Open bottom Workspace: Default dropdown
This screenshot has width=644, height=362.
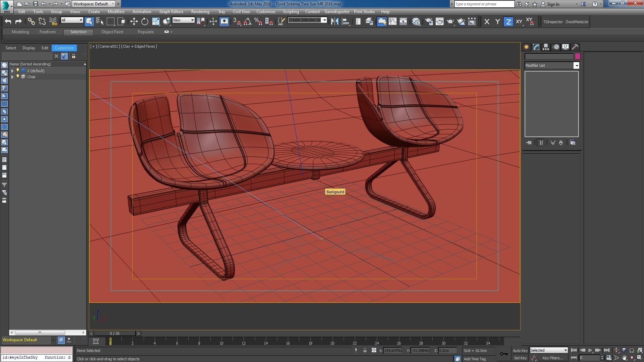pyautogui.click(x=29, y=340)
